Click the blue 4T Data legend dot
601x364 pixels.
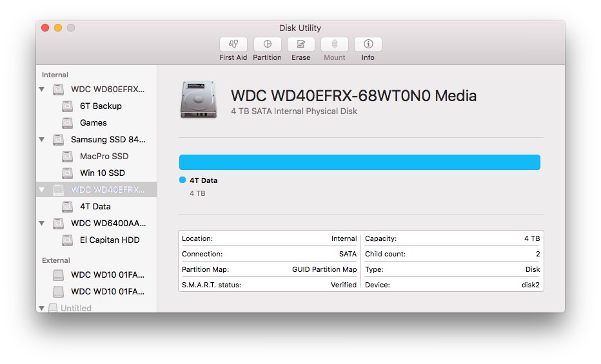[x=182, y=180]
